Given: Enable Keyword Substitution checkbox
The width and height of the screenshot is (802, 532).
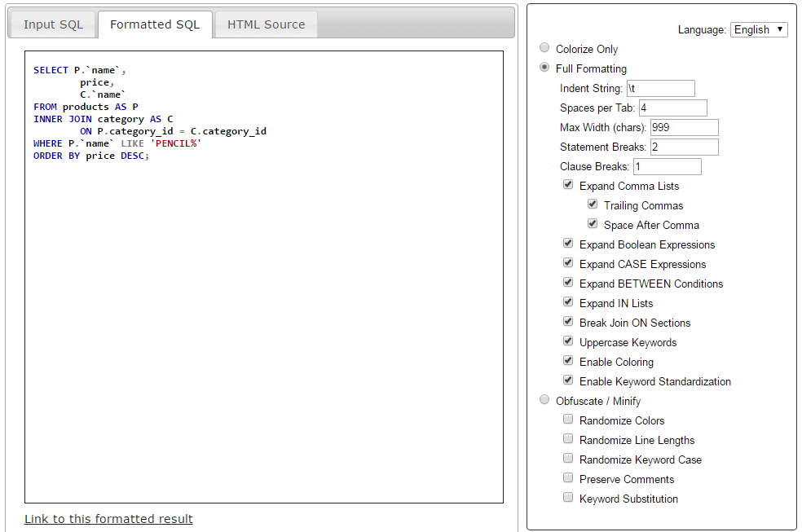Looking at the screenshot, I should (x=568, y=498).
